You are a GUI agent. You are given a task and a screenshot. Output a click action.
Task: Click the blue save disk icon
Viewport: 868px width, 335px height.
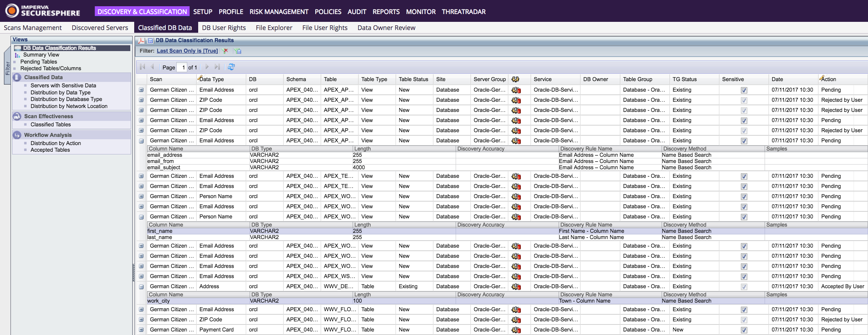(x=150, y=41)
